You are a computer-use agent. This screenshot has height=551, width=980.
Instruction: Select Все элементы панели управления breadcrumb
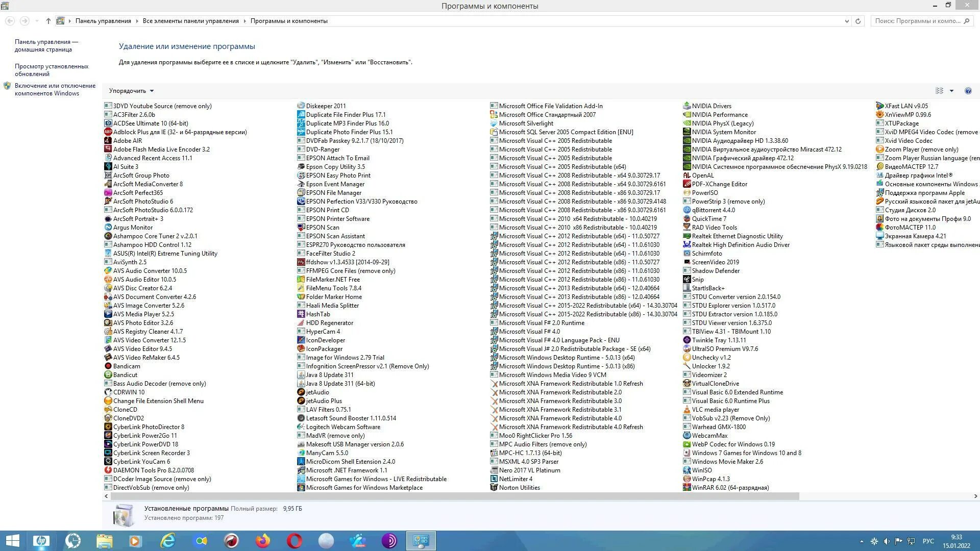click(190, 21)
